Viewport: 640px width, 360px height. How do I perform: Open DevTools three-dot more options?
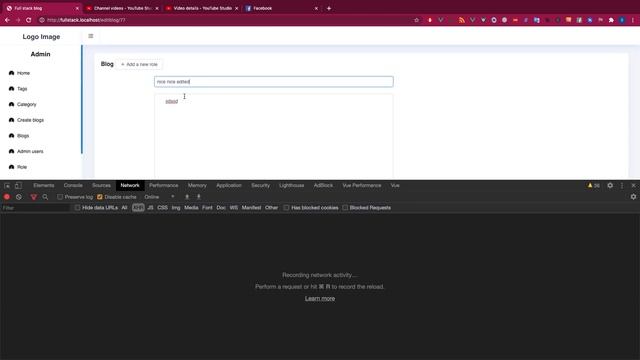(622, 185)
